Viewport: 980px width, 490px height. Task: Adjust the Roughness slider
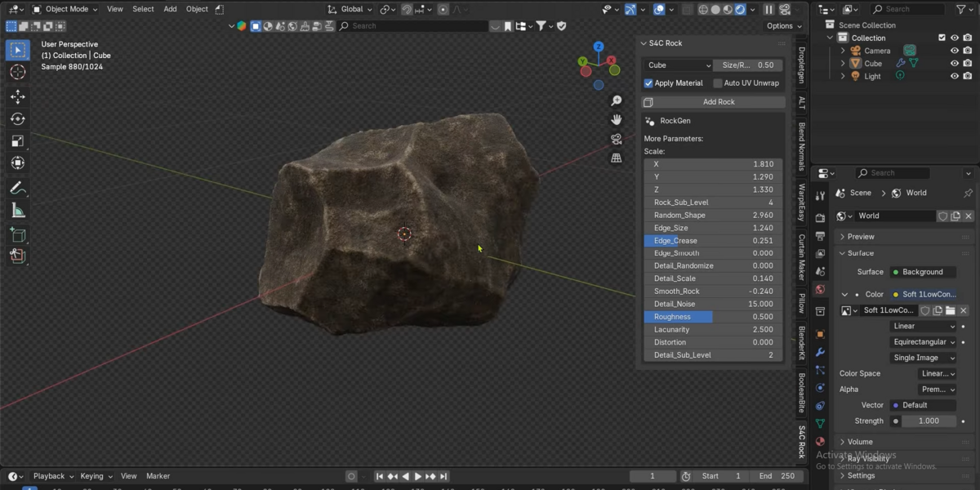(x=713, y=317)
